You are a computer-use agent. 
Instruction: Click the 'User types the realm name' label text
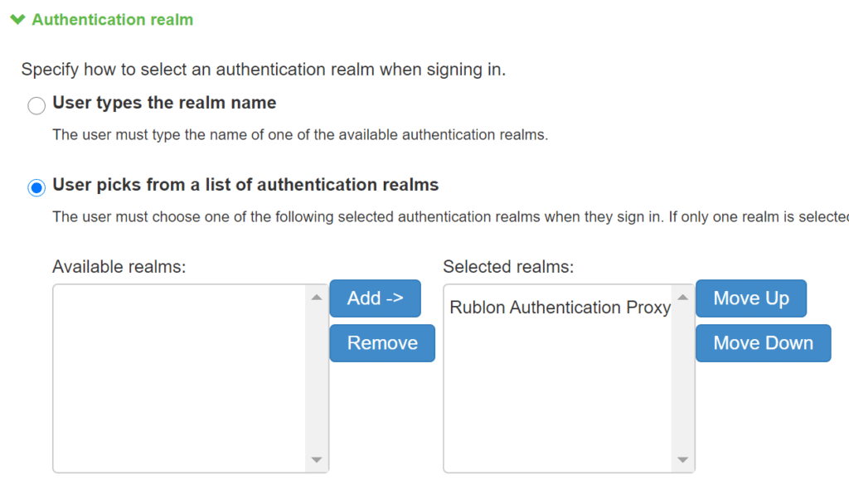pyautogui.click(x=164, y=103)
